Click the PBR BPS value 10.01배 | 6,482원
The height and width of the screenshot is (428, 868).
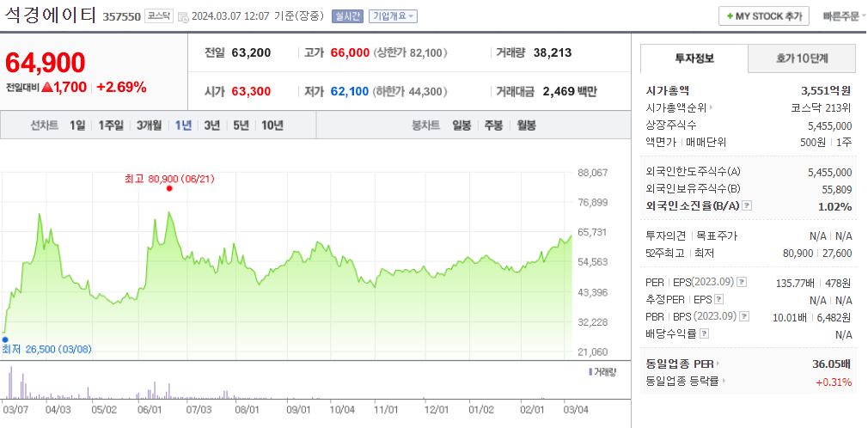click(x=813, y=317)
